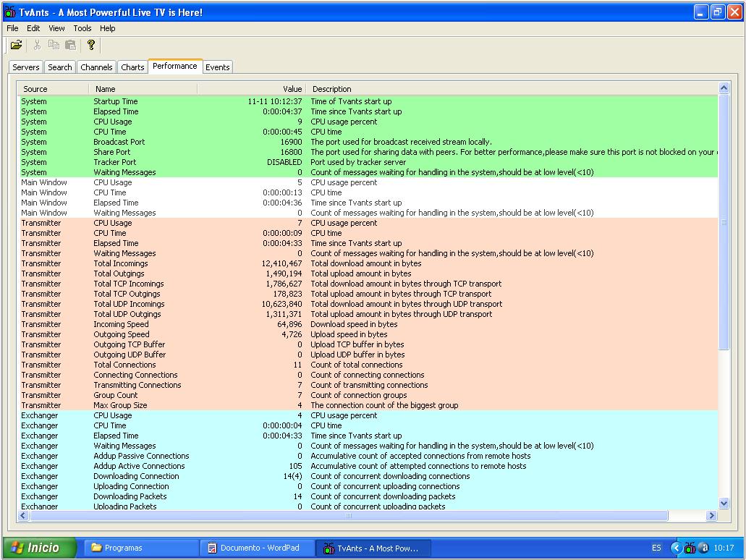Sort by the Value column header

pos(252,89)
